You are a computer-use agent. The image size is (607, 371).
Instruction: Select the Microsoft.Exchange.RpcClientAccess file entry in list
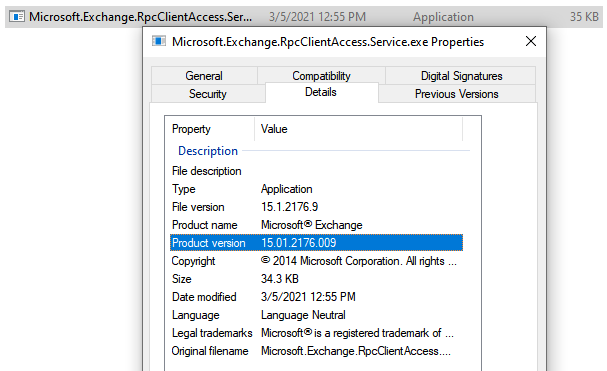click(304, 17)
